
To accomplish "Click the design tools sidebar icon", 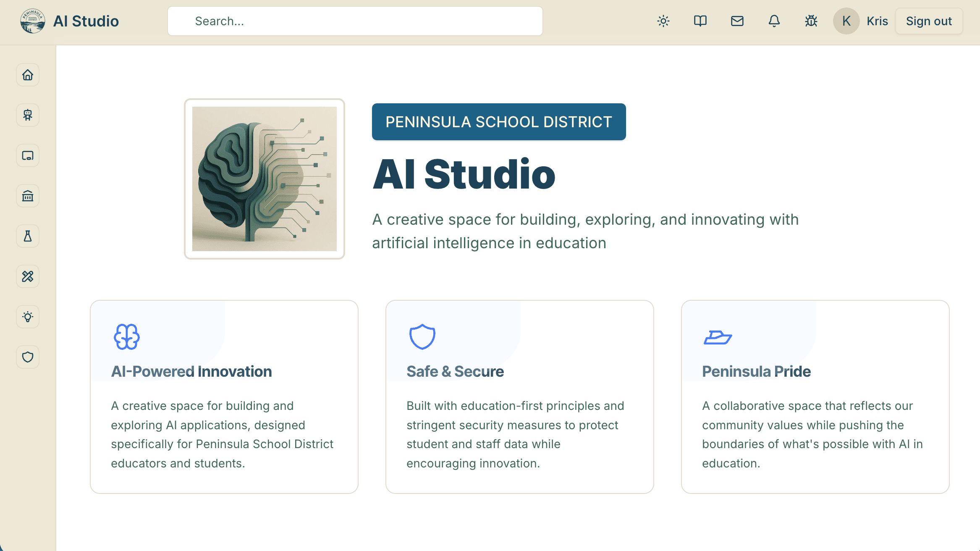I will tap(28, 277).
